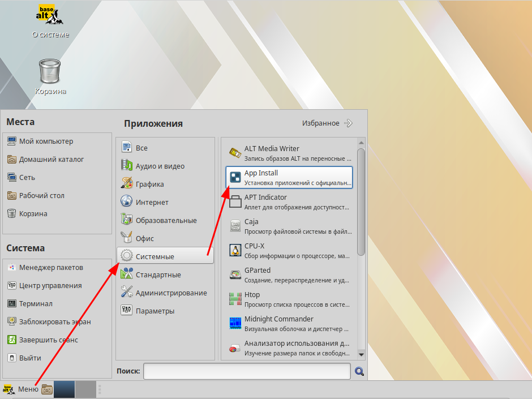Click the scrollbar down arrow
532x399 pixels.
pyautogui.click(x=361, y=354)
